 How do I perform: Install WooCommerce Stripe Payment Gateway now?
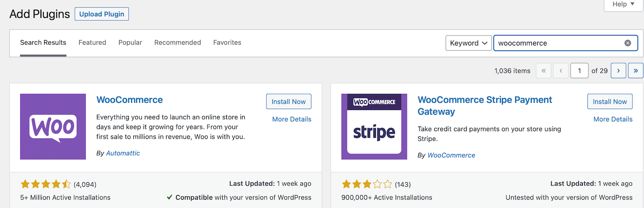609,102
